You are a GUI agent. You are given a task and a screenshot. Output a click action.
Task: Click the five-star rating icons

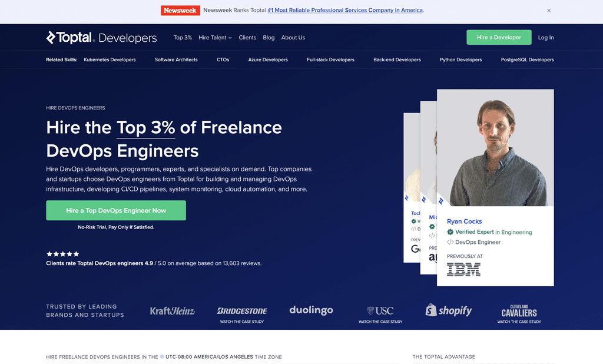coord(62,254)
